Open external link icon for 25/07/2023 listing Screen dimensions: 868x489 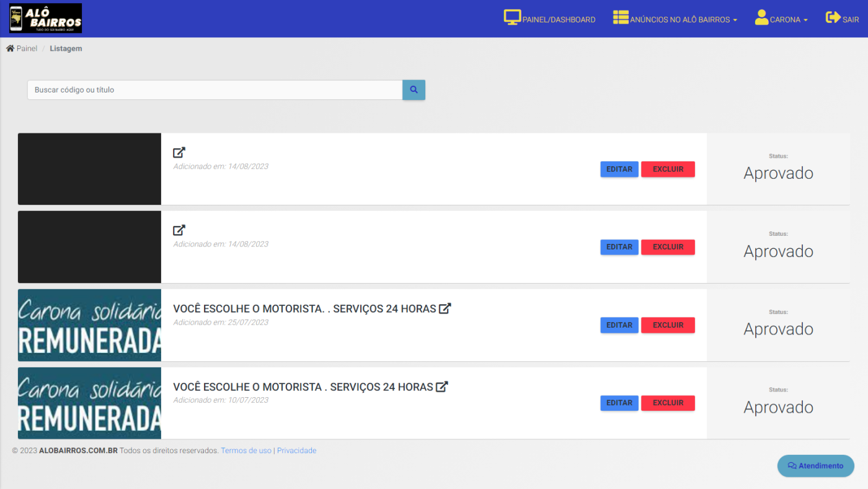point(445,308)
